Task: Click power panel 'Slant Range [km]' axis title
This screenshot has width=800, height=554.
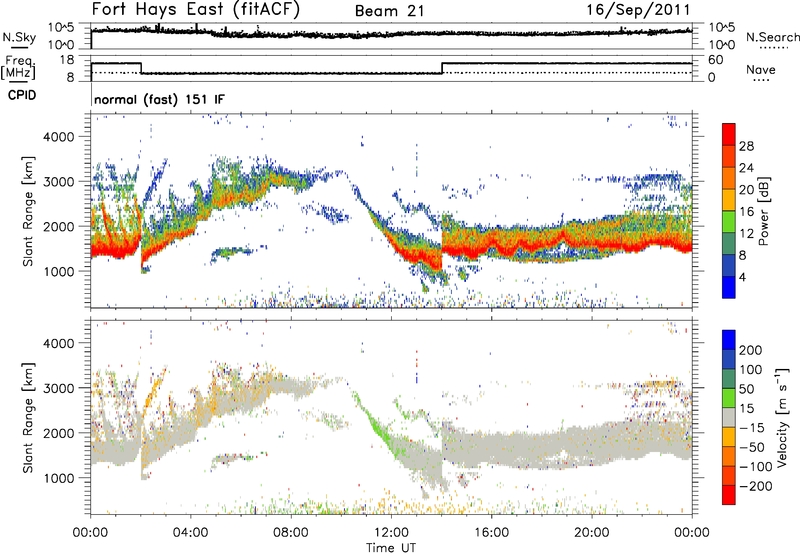Action: [x=28, y=211]
